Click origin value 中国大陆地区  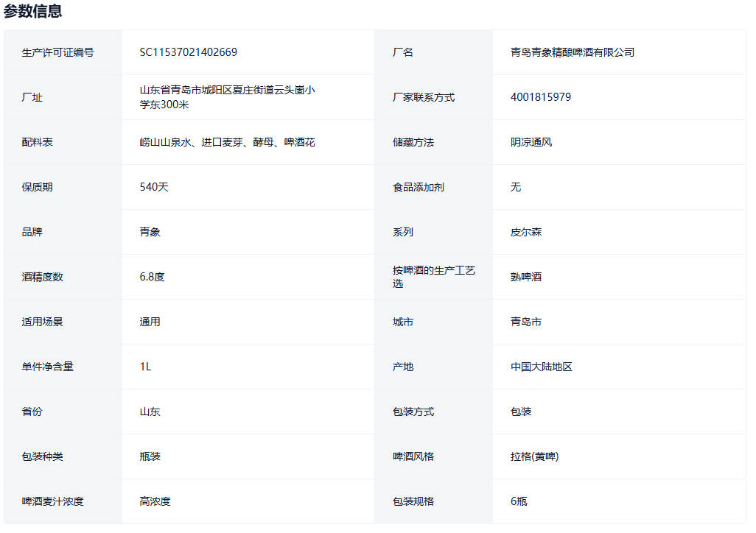pyautogui.click(x=542, y=367)
